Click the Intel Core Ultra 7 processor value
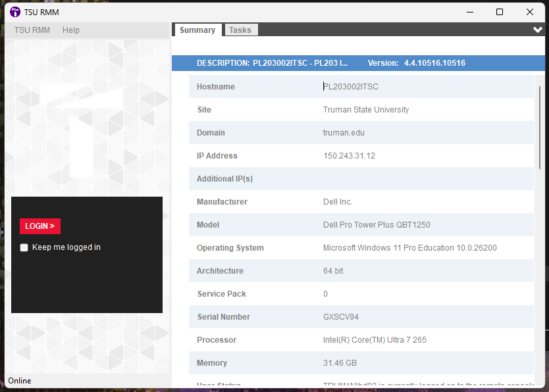Image resolution: width=549 pixels, height=392 pixels. tap(375, 340)
